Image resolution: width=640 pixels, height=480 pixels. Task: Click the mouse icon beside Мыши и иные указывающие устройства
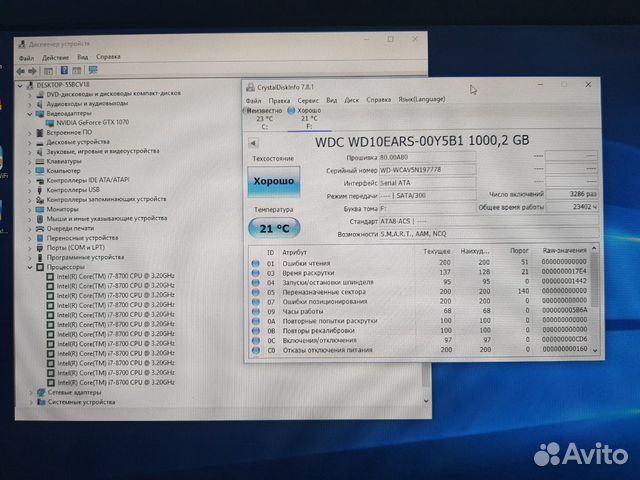coord(40,219)
